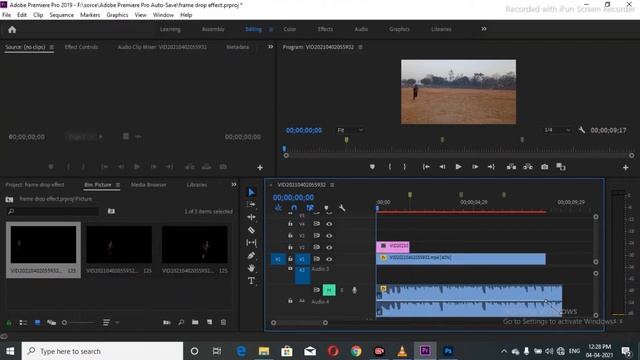The width and height of the screenshot is (640, 360).
Task: Toggle track lock on V4
Action: click(x=290, y=224)
